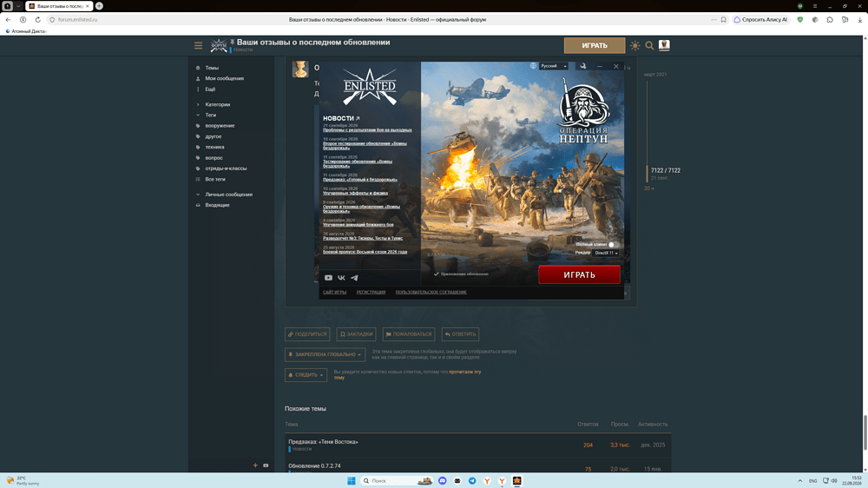
Task: Open the launcher language dropdown Русский
Action: (554, 66)
